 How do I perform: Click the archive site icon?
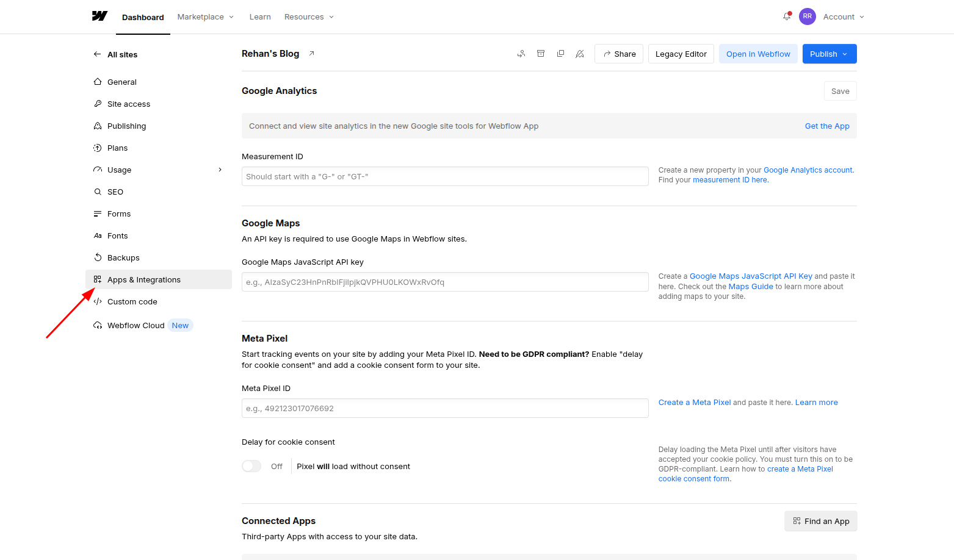pyautogui.click(x=541, y=54)
